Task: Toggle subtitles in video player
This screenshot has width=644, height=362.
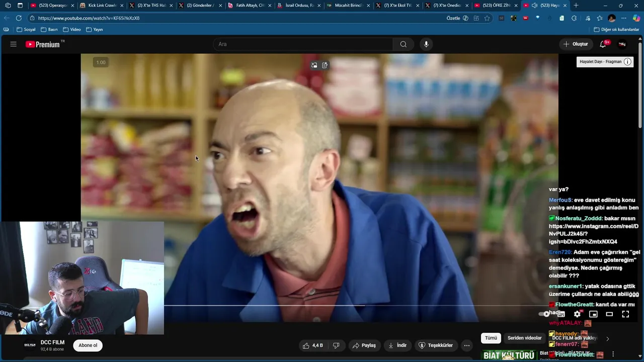Action: (x=561, y=314)
